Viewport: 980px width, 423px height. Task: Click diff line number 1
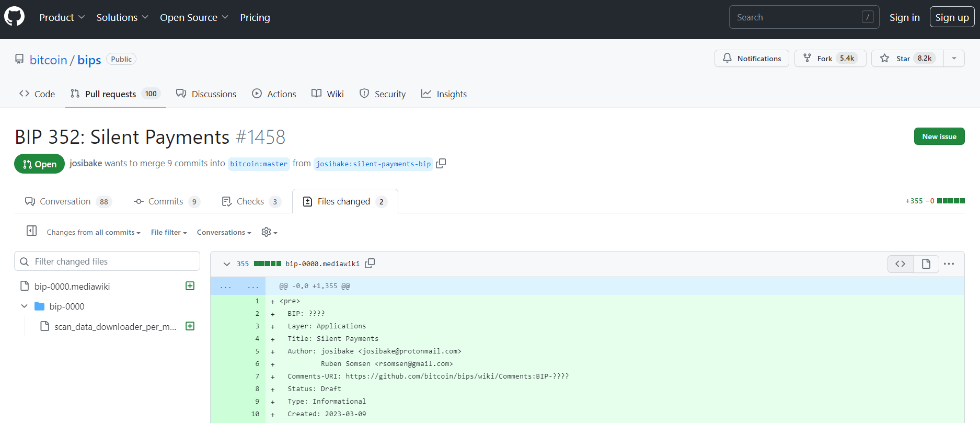(x=257, y=301)
